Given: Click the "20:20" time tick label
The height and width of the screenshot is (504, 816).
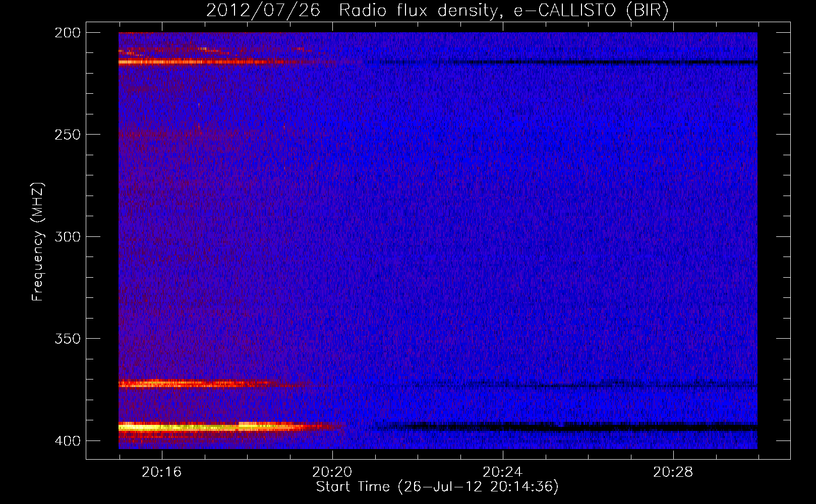Looking at the screenshot, I should pyautogui.click(x=332, y=472).
